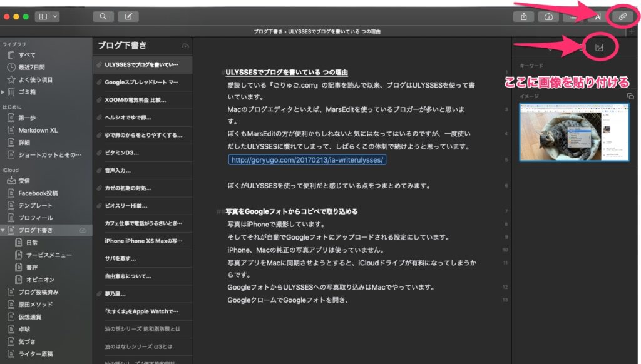
Task: Open sheet Googleスプレッドシート マ…
Action: point(143,82)
